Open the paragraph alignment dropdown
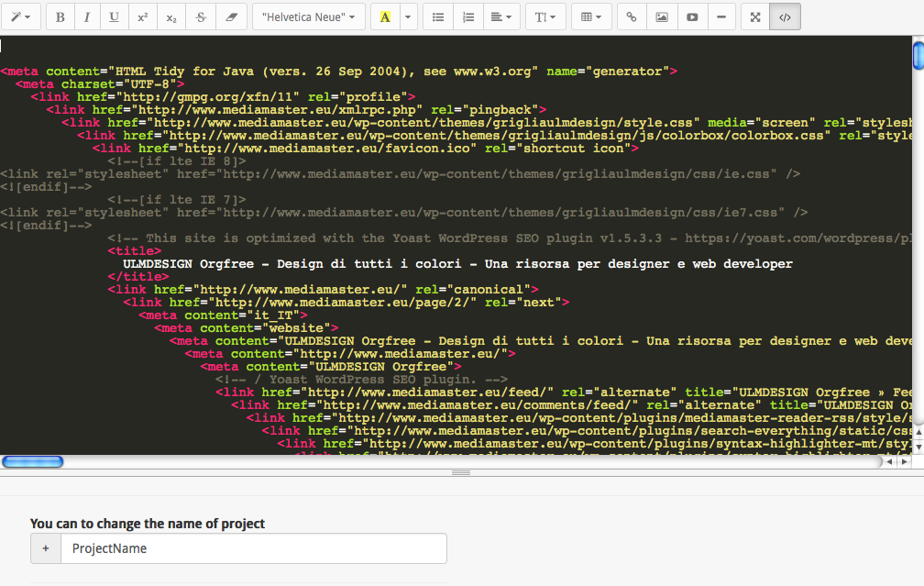Viewport: 924px width, 586px height. [501, 17]
